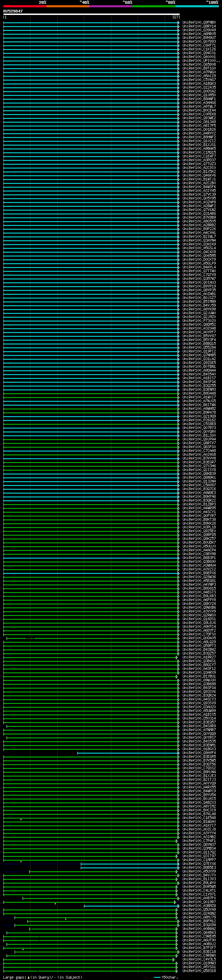Click hit label UniRef100_B1XJG1

199,145
